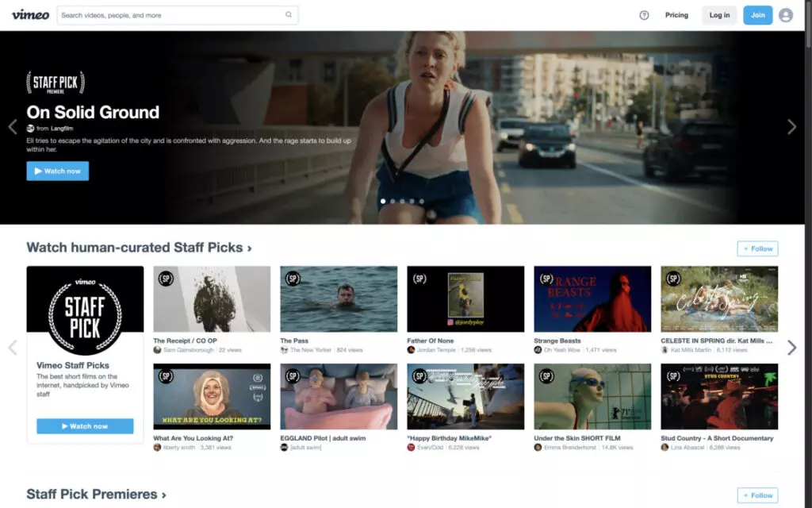The height and width of the screenshot is (508, 812).
Task: Click "Strange Beasts" title text
Action: 557,341
